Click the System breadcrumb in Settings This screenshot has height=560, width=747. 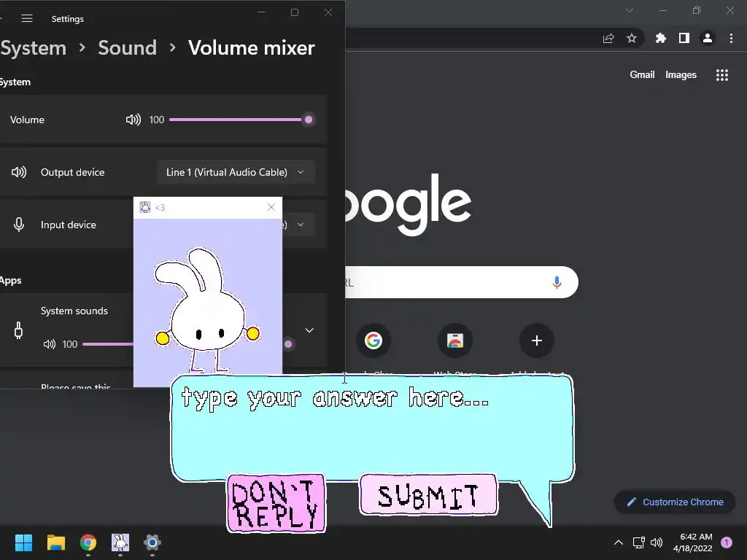tap(33, 48)
